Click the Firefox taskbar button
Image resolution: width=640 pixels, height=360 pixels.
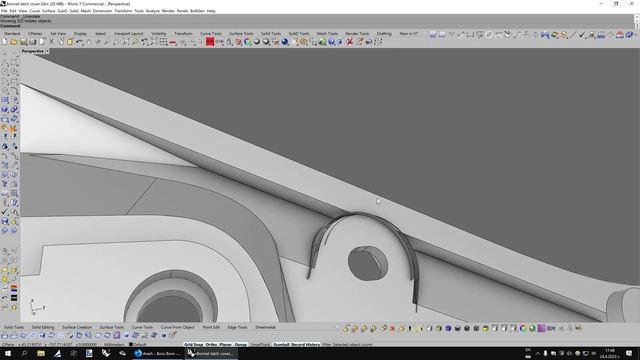pos(158,353)
